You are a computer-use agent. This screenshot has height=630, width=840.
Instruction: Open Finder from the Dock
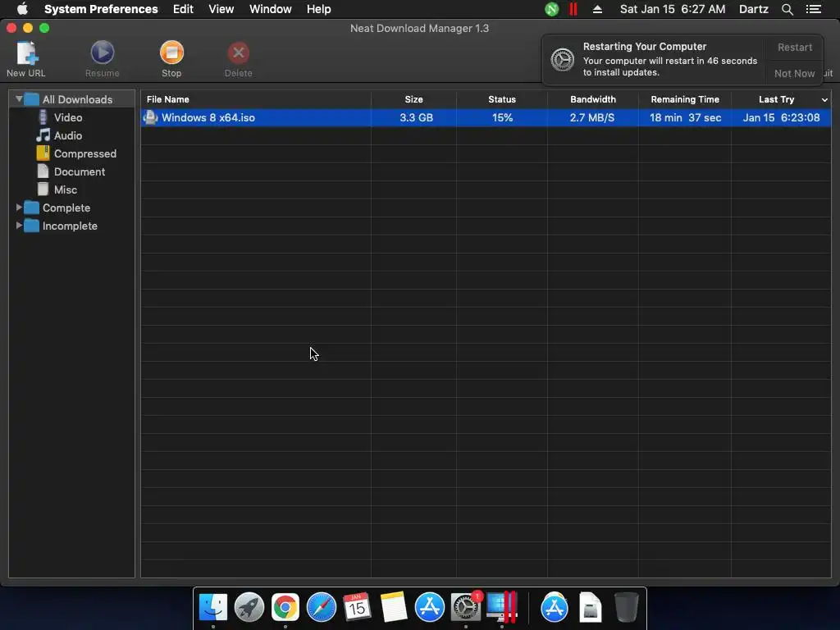coord(213,608)
